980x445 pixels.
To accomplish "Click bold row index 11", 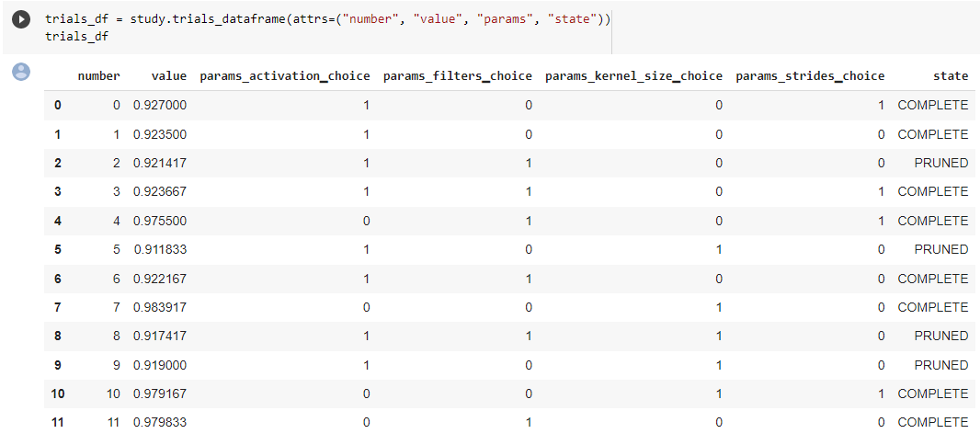I will tap(55, 422).
